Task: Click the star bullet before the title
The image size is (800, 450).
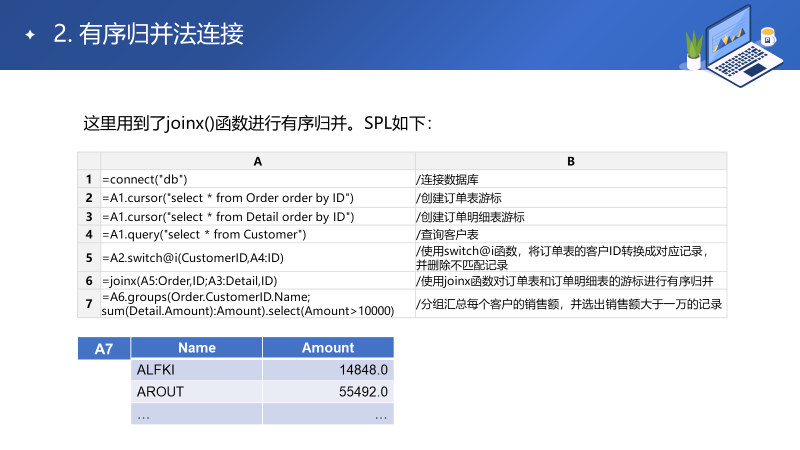Action: point(30,35)
